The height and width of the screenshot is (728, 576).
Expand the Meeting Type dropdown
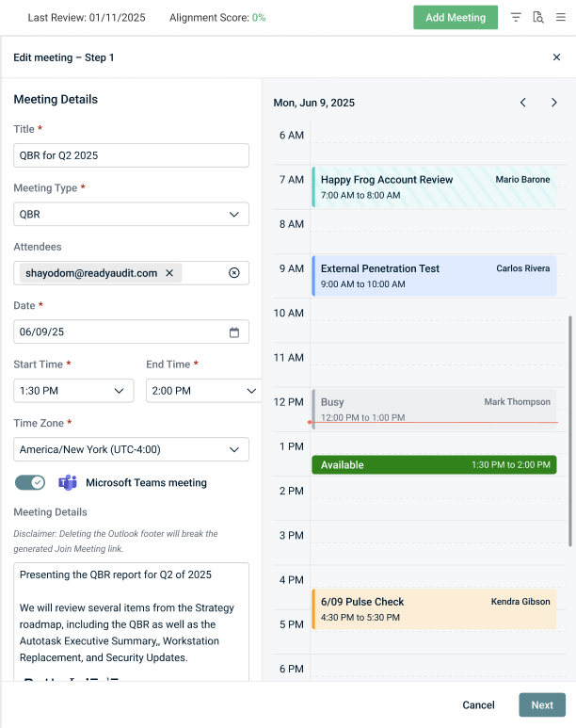132,214
